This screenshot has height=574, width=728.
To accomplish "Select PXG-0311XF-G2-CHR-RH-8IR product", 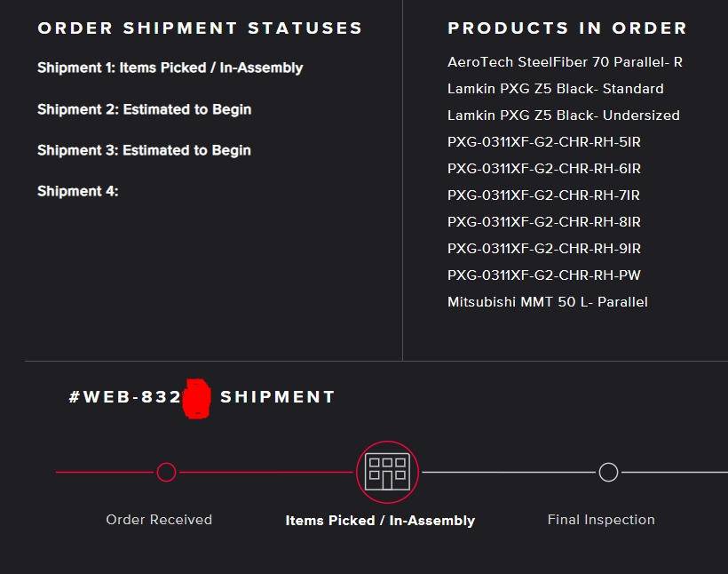I will pos(543,222).
